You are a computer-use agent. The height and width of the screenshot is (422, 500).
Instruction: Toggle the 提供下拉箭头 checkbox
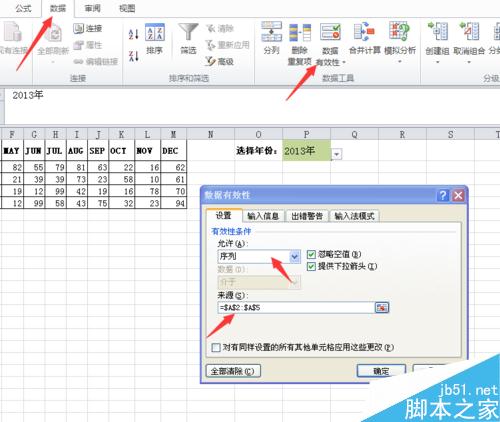coord(311,266)
